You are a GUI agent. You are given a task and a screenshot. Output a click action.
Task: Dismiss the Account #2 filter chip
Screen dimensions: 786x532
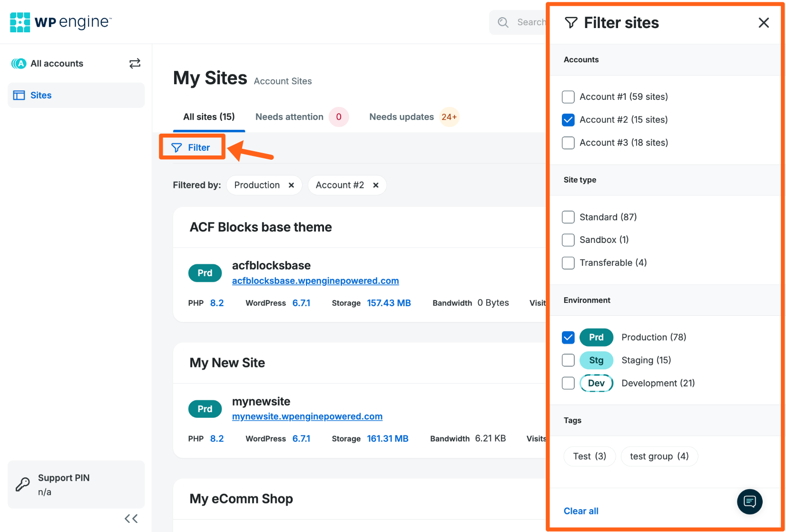pos(375,185)
